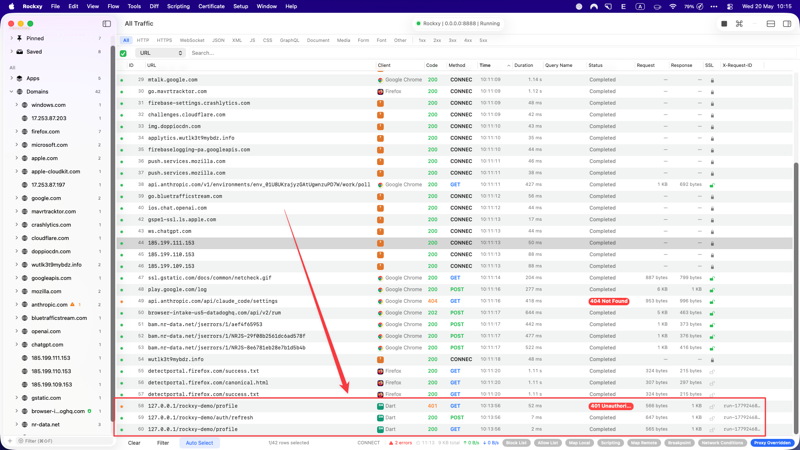Click the warning triangle next to anthropic.com
Screen dimensions: 800x450
(x=72, y=305)
